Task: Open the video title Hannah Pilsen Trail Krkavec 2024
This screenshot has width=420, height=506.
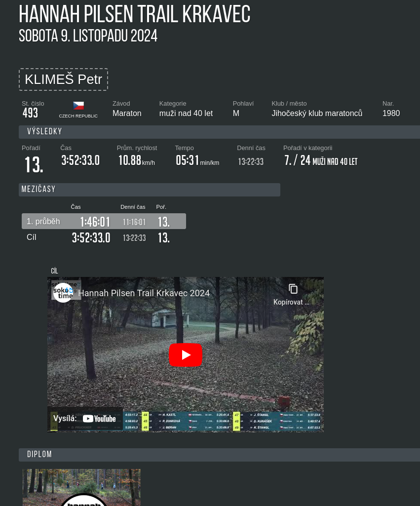Action: point(144,293)
